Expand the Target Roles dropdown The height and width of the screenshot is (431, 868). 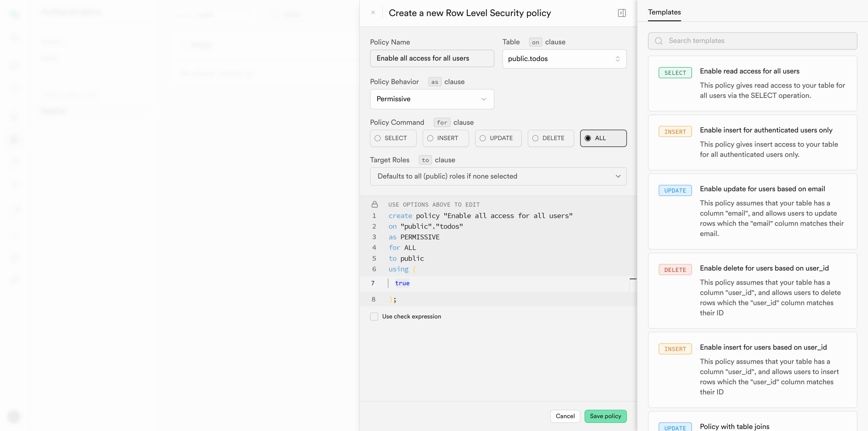498,176
